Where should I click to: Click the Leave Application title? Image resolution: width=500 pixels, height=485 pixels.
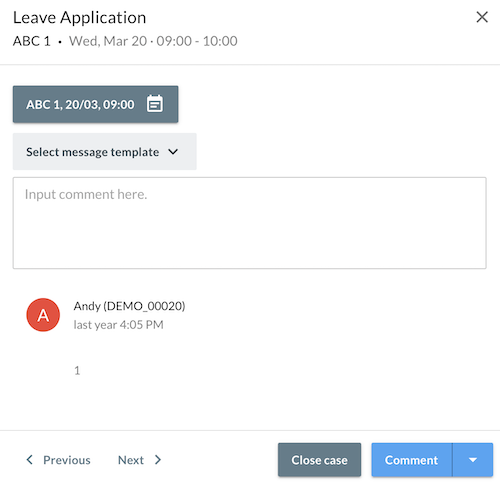80,17
